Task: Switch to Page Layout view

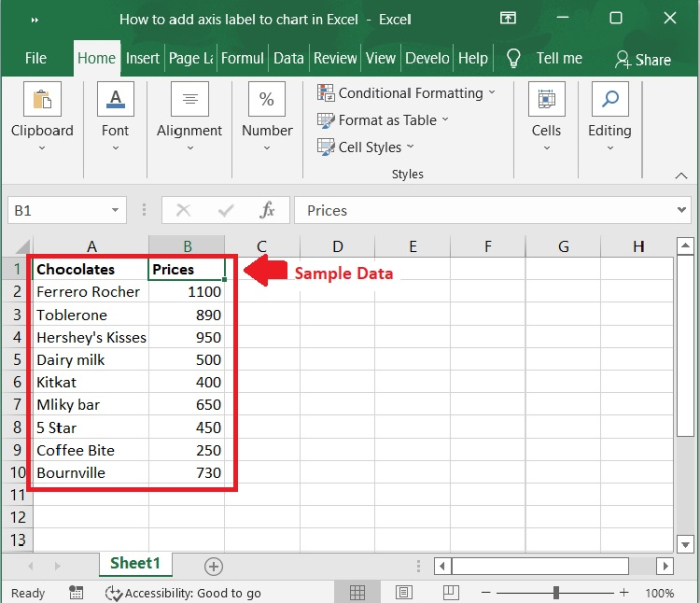Action: click(x=404, y=592)
